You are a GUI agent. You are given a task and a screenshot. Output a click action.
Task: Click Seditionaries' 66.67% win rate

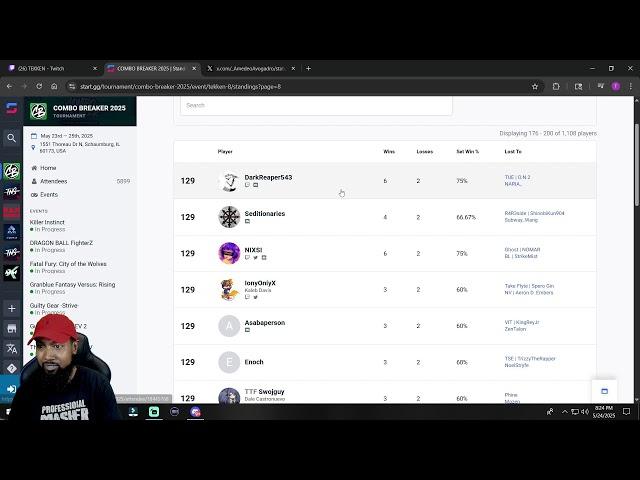tap(466, 217)
